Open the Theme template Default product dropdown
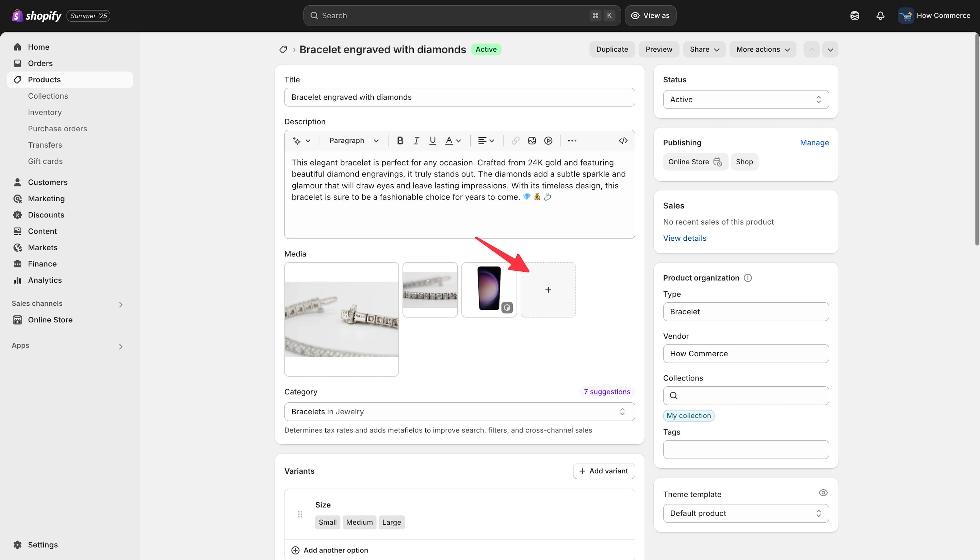Screen dimensions: 980x560 click(746, 513)
